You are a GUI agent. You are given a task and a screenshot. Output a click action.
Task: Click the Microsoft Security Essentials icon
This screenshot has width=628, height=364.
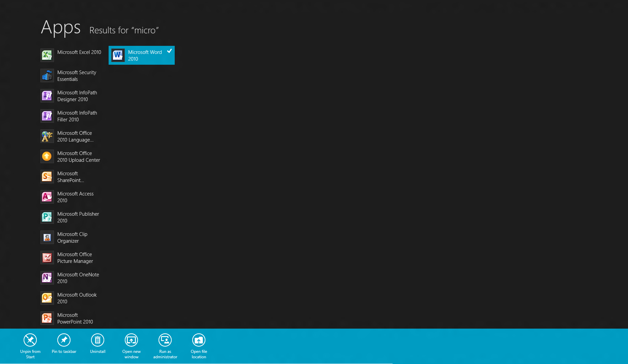tap(47, 75)
